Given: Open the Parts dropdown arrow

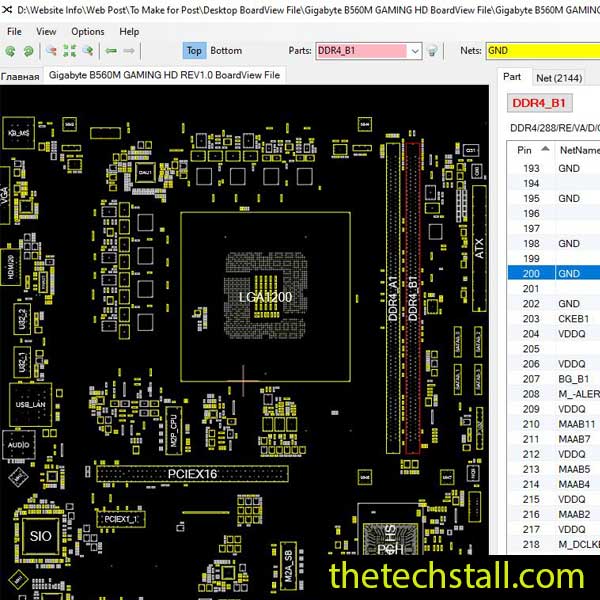Looking at the screenshot, I should (x=415, y=51).
